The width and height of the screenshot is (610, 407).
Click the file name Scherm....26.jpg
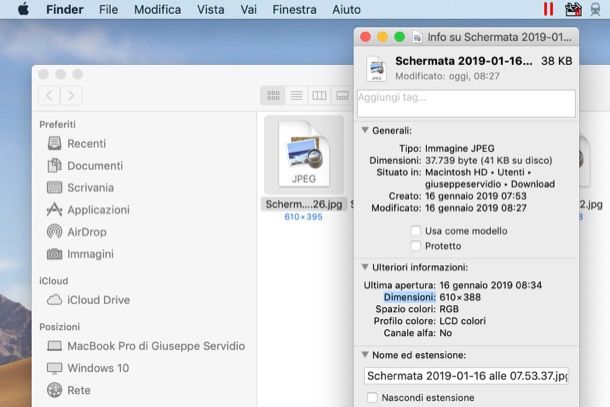click(304, 204)
